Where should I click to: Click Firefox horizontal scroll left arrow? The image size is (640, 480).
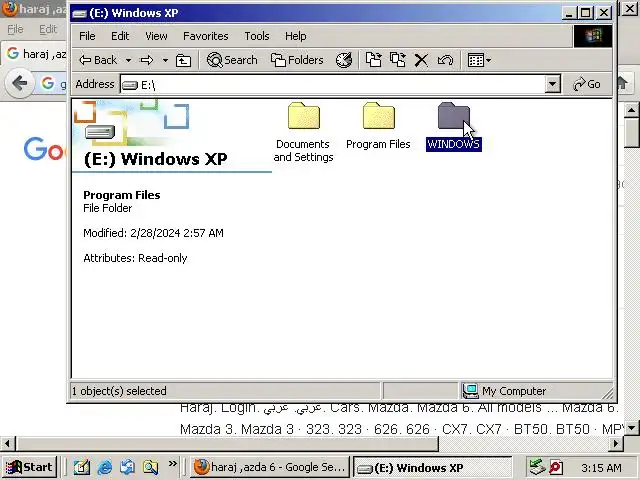pos(7,443)
